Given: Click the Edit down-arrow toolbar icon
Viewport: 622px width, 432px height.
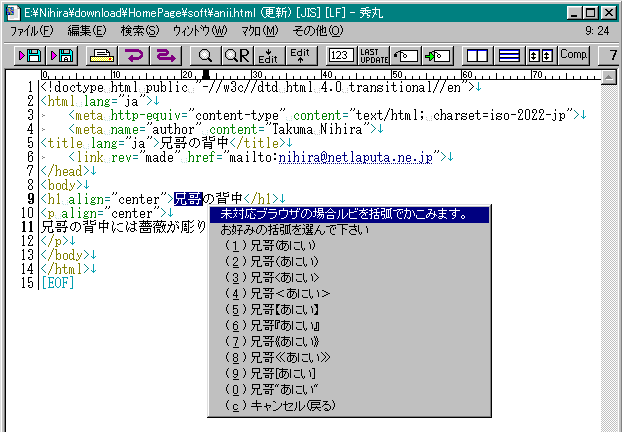Looking at the screenshot, I should click(x=268, y=55).
